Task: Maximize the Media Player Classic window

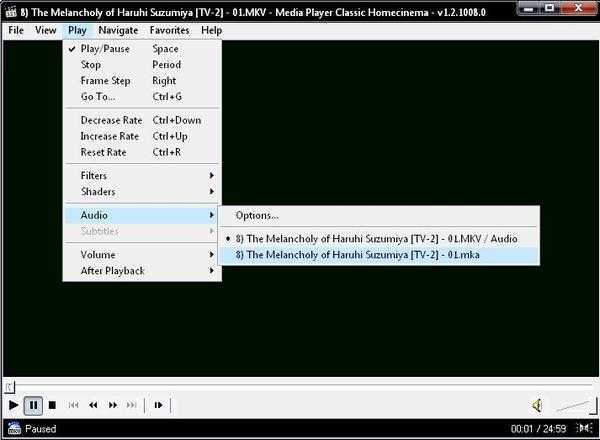Action: 549,7
